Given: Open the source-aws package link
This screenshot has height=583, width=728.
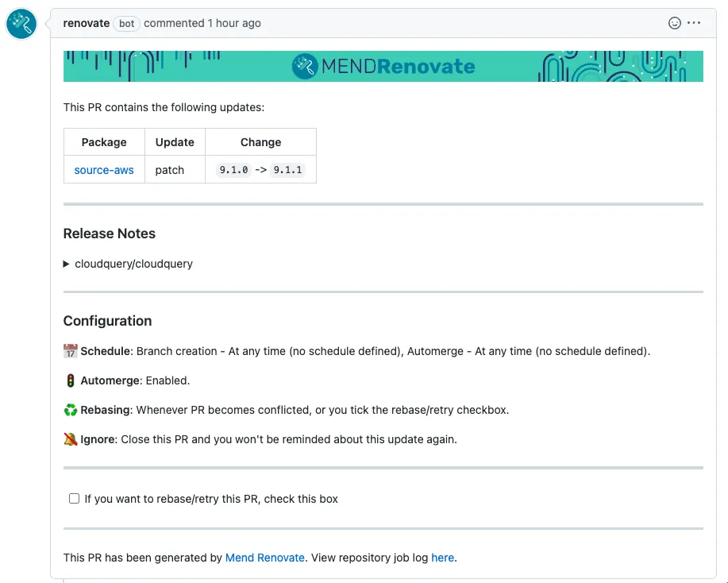Looking at the screenshot, I should click(x=104, y=170).
